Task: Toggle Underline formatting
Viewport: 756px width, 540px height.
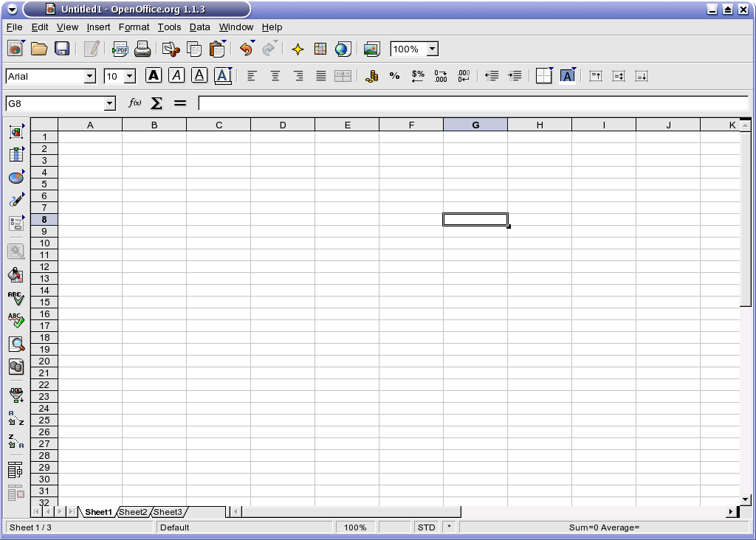Action: [199, 76]
